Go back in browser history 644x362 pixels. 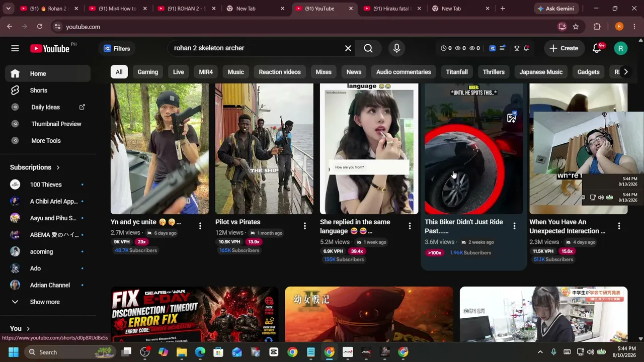pyautogui.click(x=10, y=27)
